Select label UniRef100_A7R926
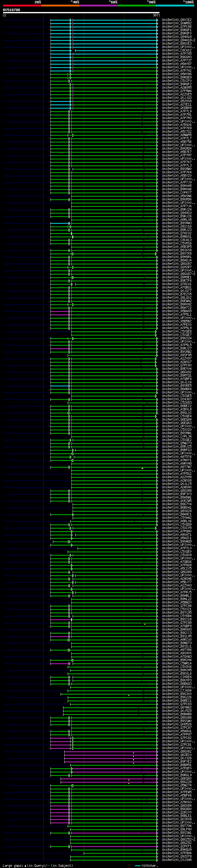Image resolution: width=197 pixels, height=868 pixels. pyautogui.click(x=176, y=125)
